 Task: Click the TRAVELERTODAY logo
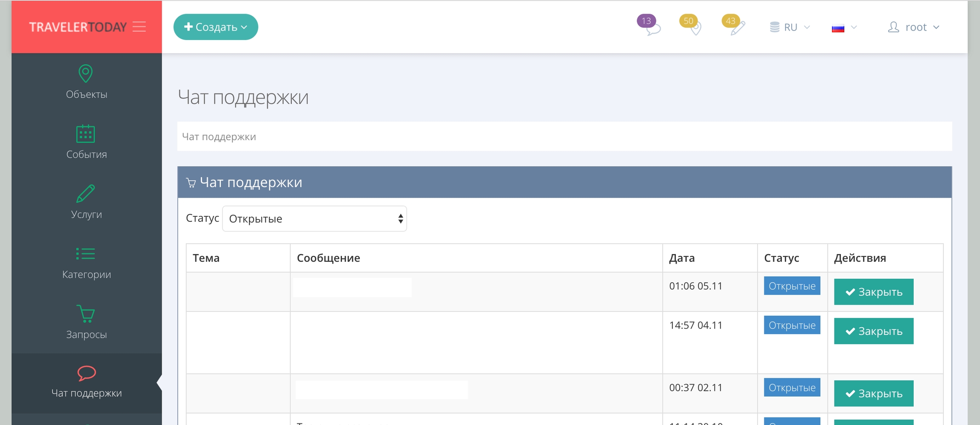tap(78, 27)
